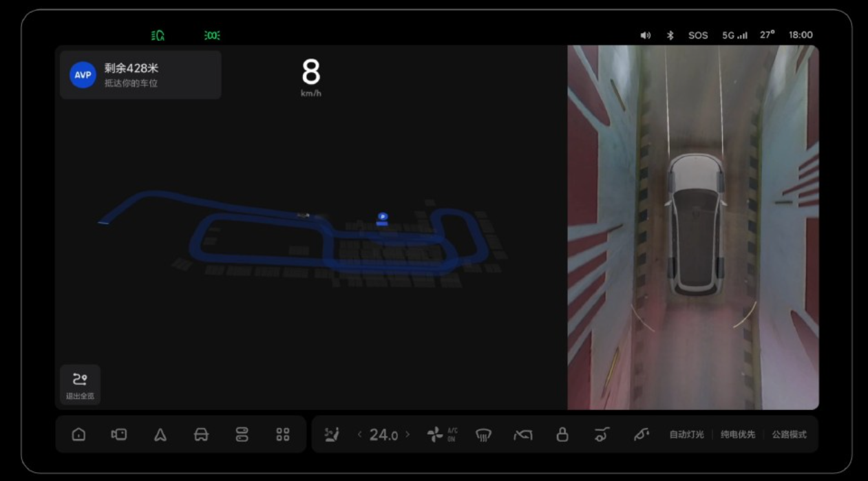Tap the 5G signal strength indicator
Screen dimensions: 868x481
(734, 35)
